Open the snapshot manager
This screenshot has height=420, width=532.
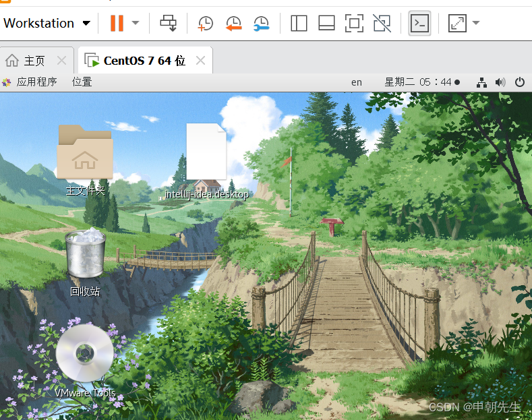pos(261,23)
